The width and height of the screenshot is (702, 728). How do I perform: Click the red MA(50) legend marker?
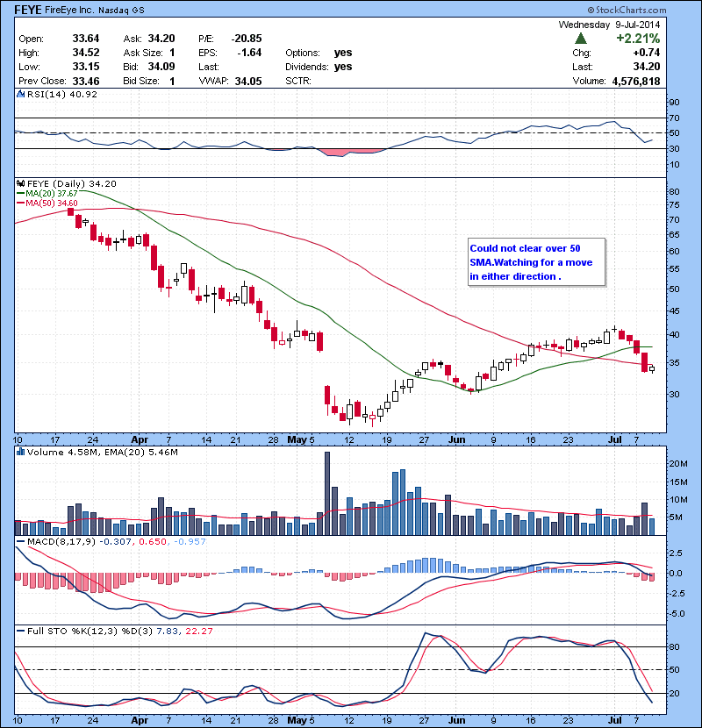[21, 203]
